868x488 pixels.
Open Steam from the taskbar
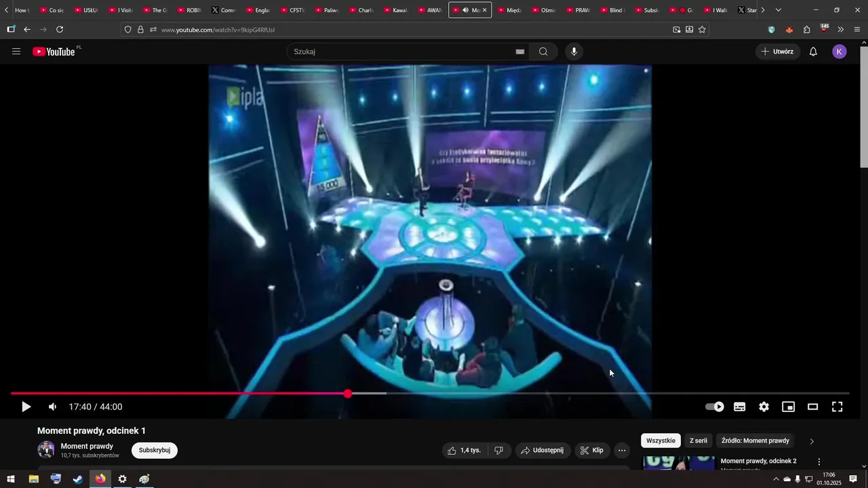click(78, 479)
